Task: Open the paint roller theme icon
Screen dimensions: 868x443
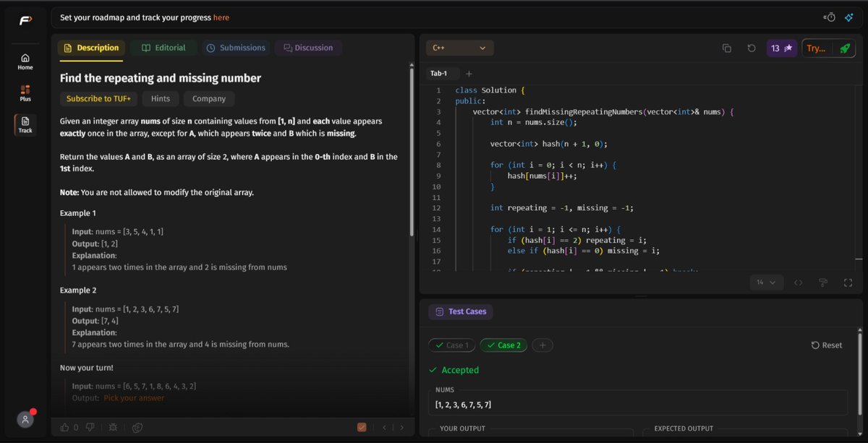Action: (823, 283)
